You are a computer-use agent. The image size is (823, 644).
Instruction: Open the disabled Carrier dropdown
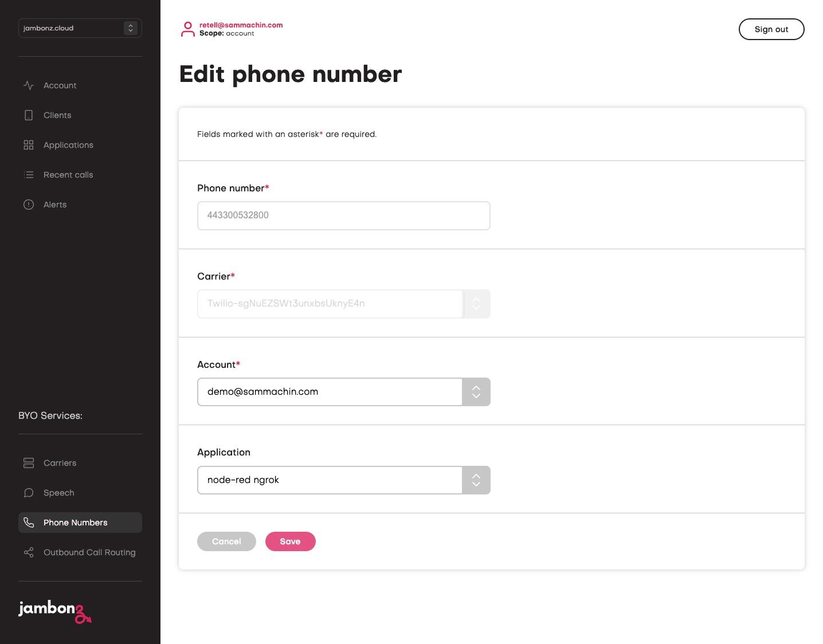[343, 304]
